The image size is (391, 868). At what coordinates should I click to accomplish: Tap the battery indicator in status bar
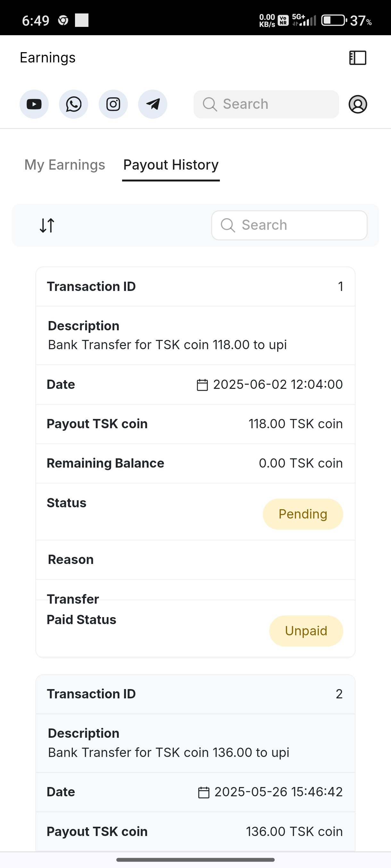click(333, 20)
